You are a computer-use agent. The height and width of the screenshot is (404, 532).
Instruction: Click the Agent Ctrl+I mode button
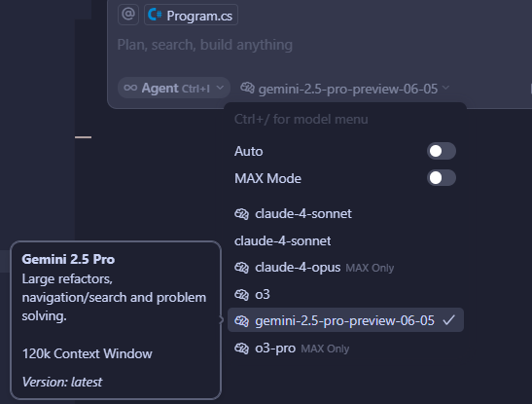(x=174, y=88)
